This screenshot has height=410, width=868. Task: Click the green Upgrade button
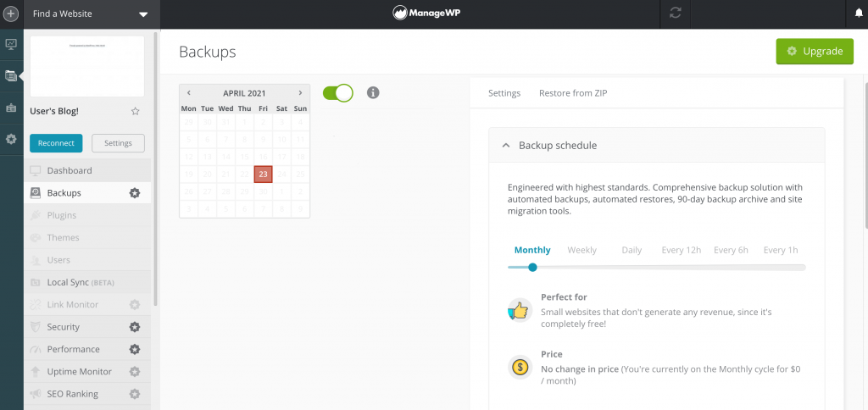(x=815, y=51)
